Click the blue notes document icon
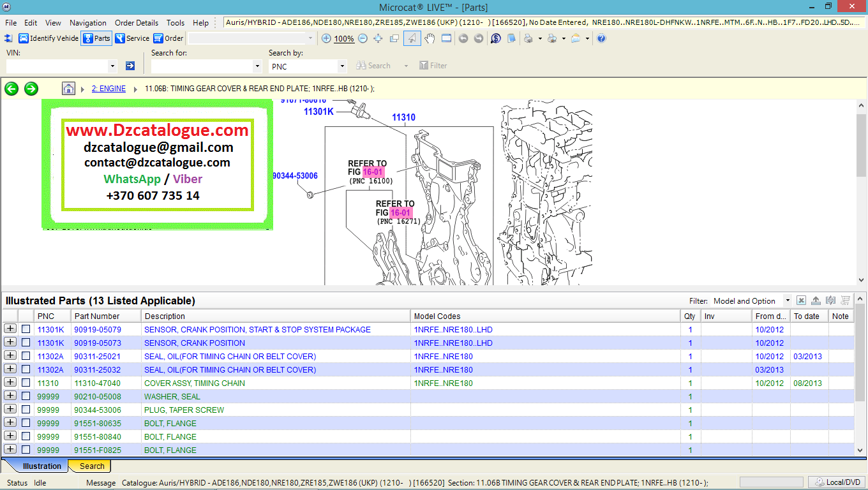868x490 pixels. click(511, 38)
